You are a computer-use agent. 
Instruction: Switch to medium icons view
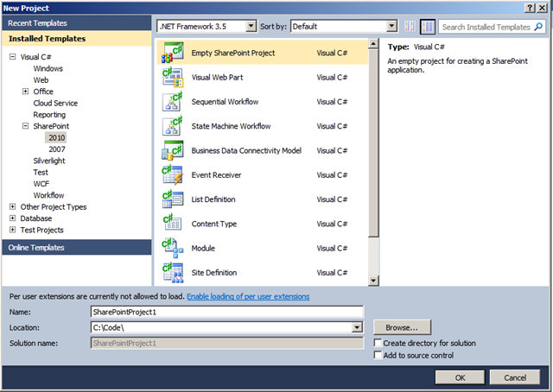click(x=428, y=27)
